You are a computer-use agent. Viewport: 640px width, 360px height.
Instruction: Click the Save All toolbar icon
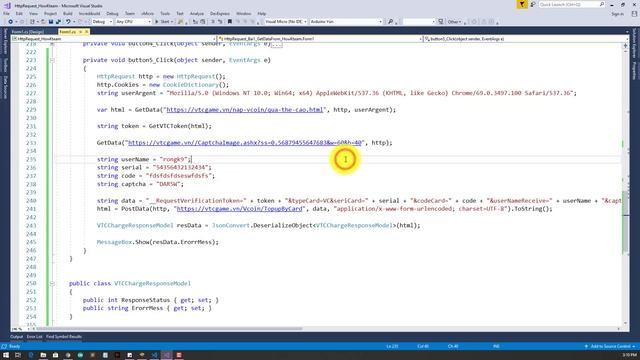coord(58,22)
